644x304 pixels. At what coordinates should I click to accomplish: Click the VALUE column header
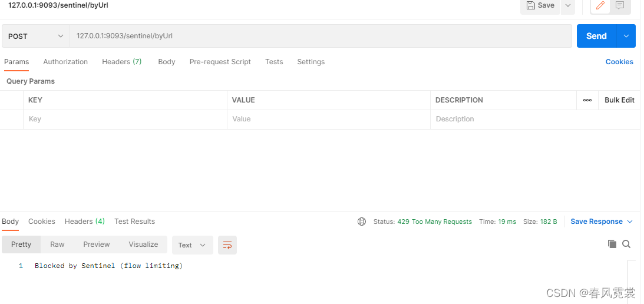[243, 100]
